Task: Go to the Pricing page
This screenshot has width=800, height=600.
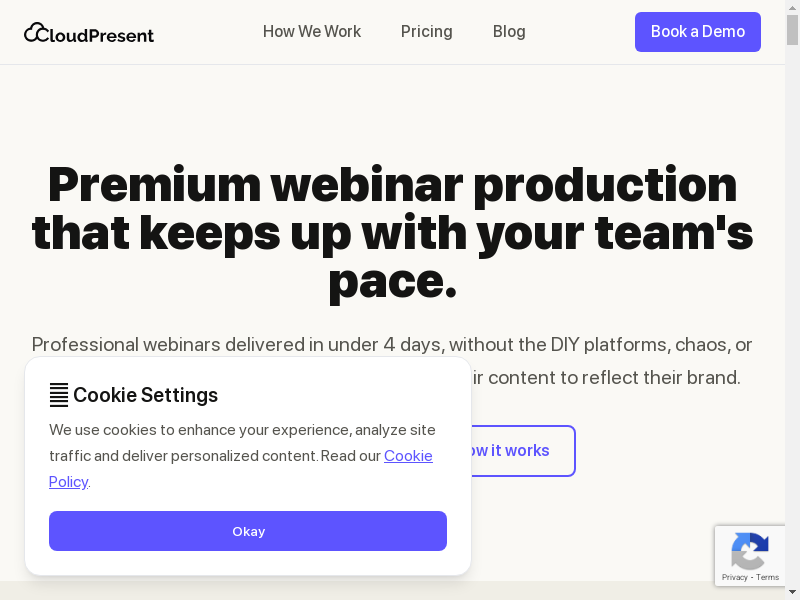Action: pyautogui.click(x=427, y=32)
